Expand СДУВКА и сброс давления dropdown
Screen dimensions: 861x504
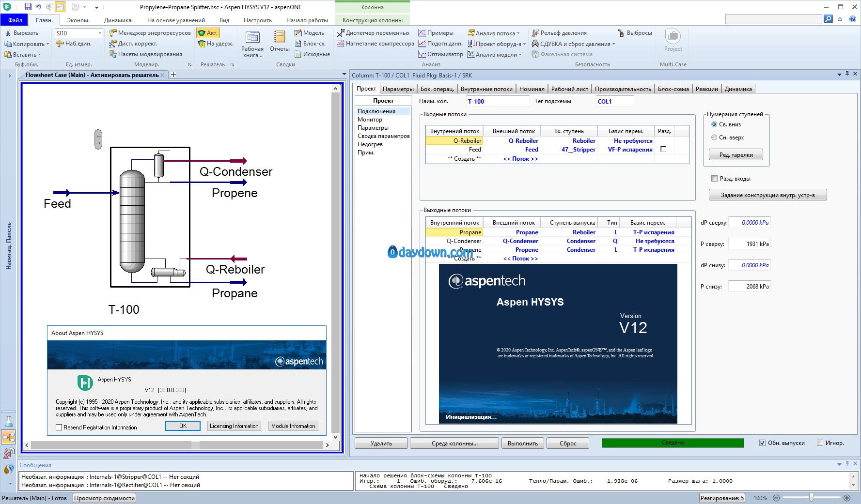pyautogui.click(x=613, y=44)
